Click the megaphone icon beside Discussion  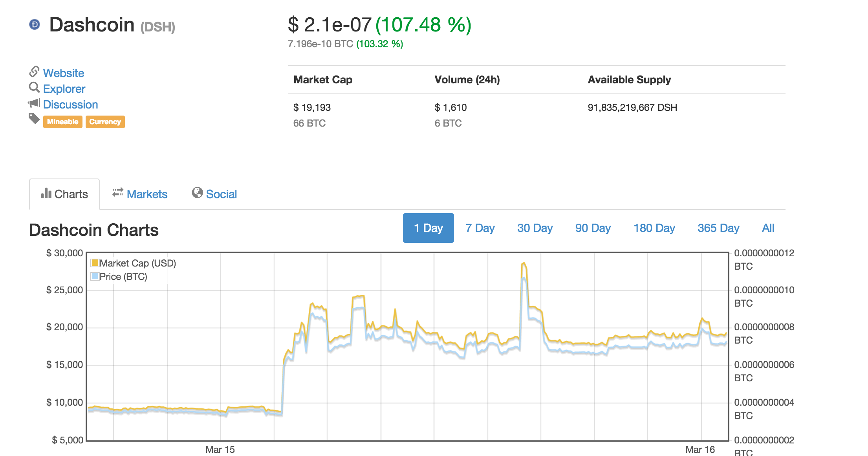coord(34,103)
